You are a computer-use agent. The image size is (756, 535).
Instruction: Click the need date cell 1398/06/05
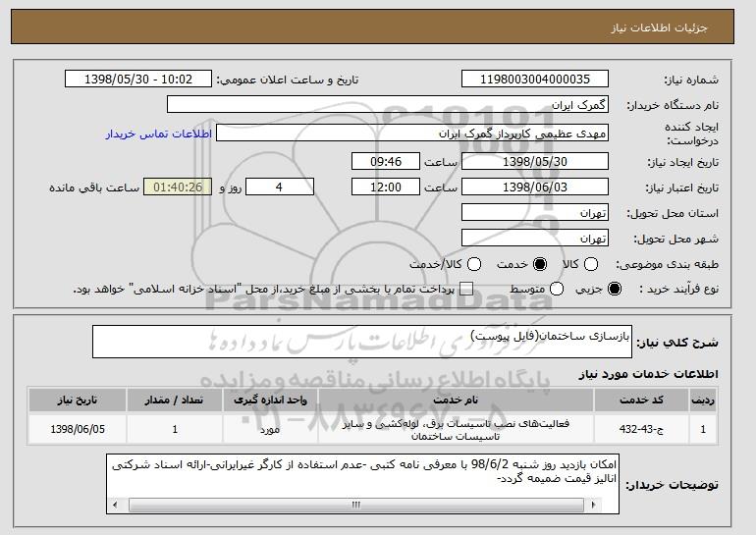[78, 429]
